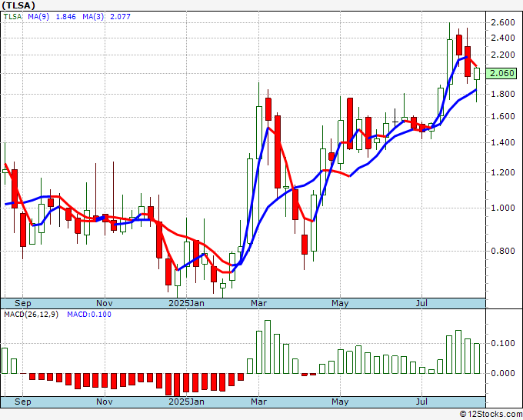Click Sep on the MACD time axis
Image resolution: width=523 pixels, height=420 pixels.
pos(22,402)
